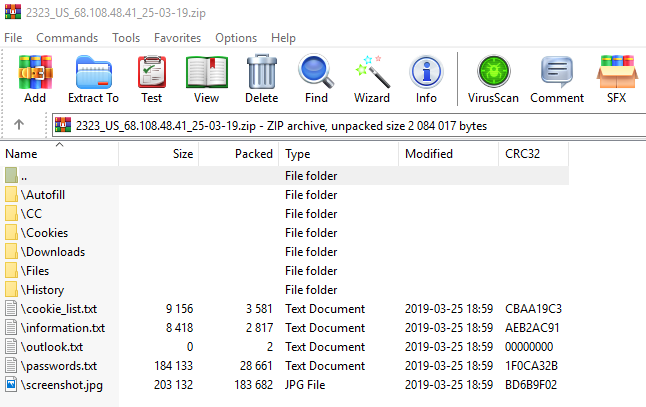
Task: Click the size value 184 133
Action: click(173, 365)
